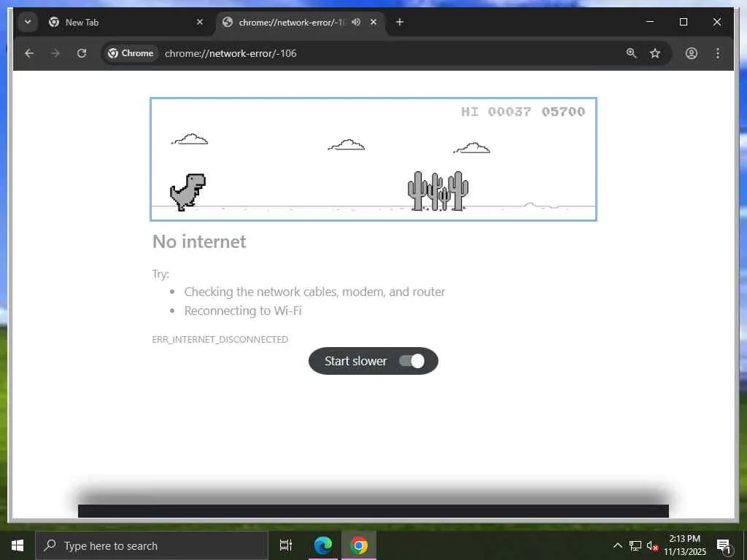Mute the tab via speaker icon
Screen dimensions: 747x560
click(356, 22)
